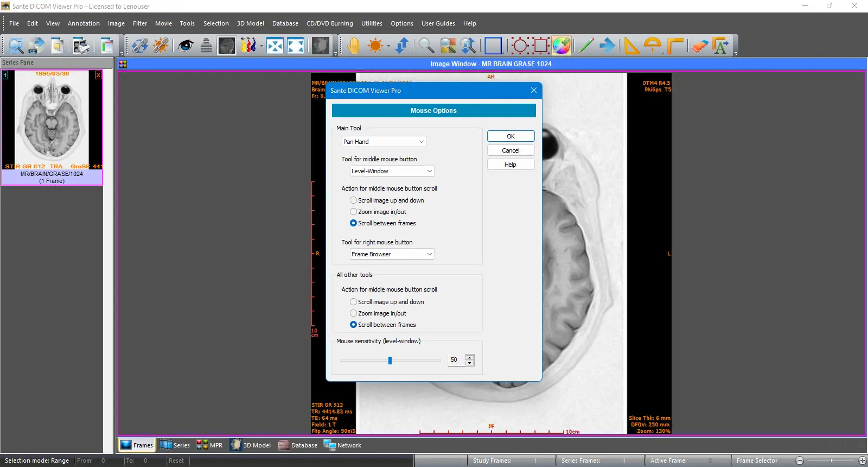Confirm Mouse Options with OK button
This screenshot has height=467, width=868.
(510, 136)
